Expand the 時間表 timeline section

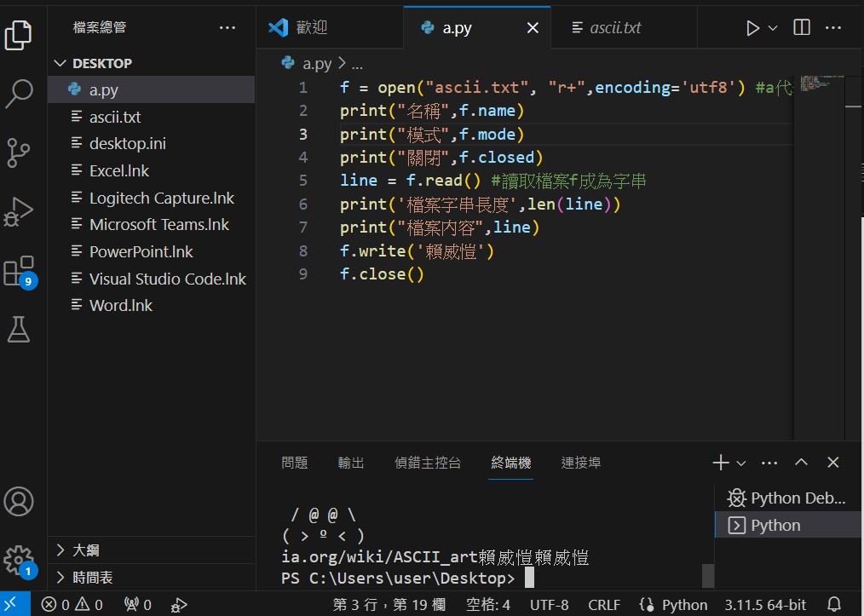coord(152,577)
